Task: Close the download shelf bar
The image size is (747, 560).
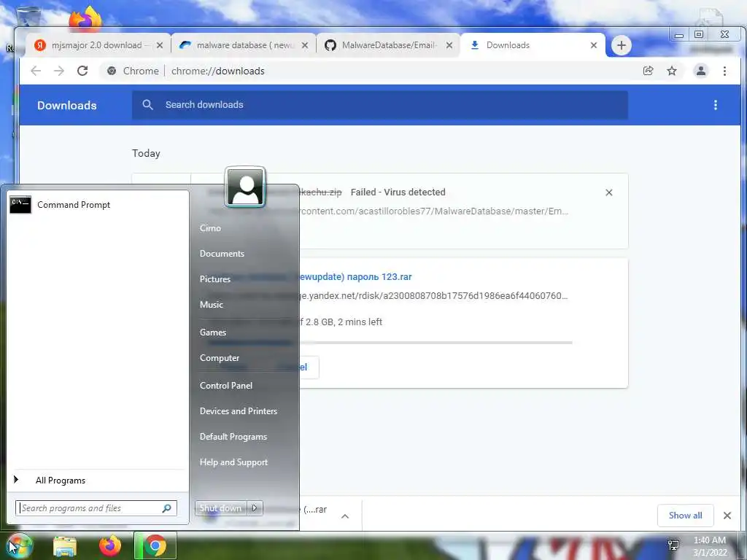Action: pyautogui.click(x=727, y=516)
